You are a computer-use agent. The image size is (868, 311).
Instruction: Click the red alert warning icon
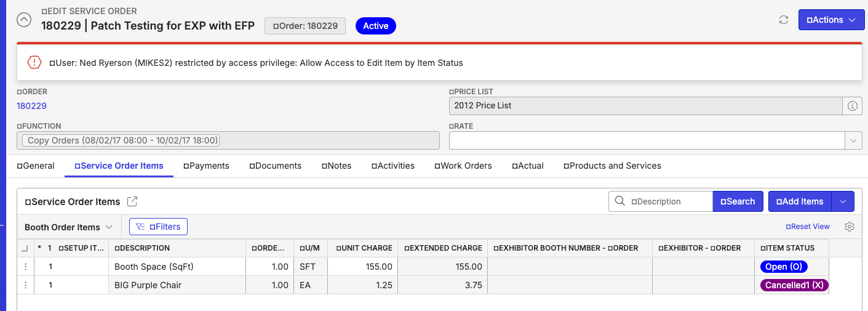click(34, 62)
